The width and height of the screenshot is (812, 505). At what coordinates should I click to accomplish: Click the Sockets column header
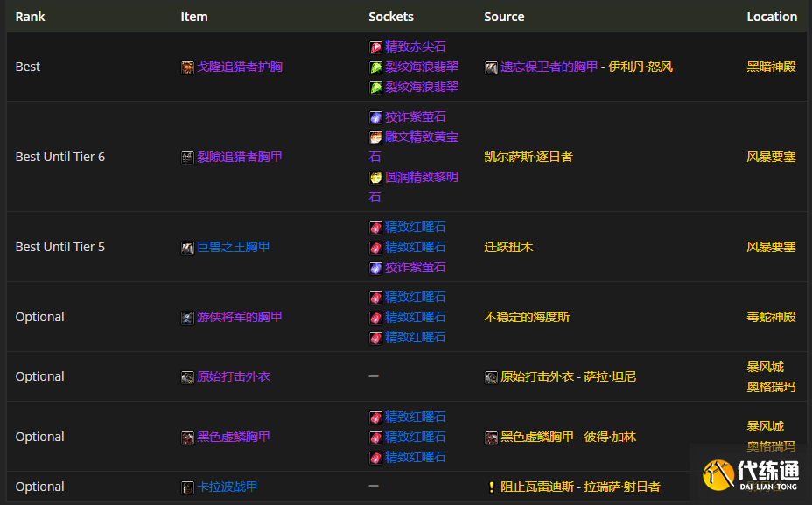coord(390,16)
